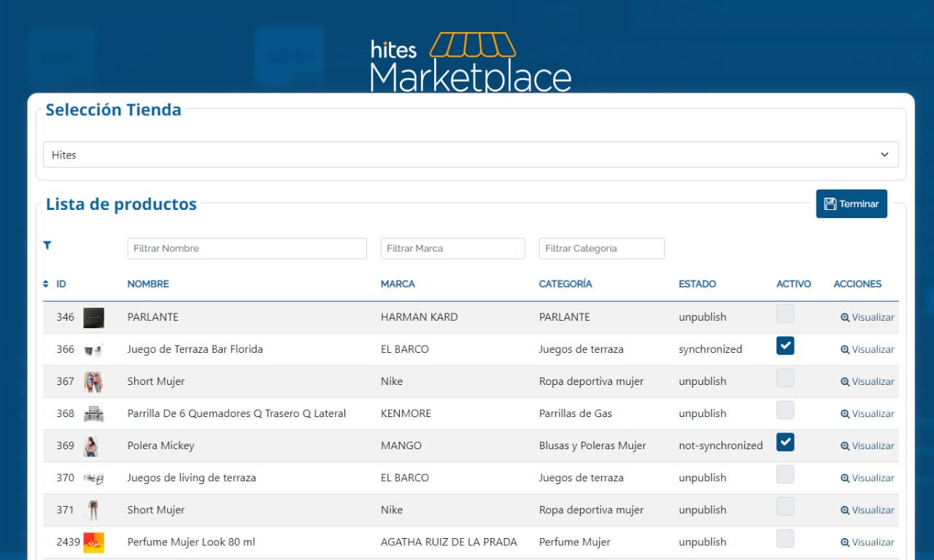The width and height of the screenshot is (934, 560).
Task: Focus the Filtrar Categoria field
Action: [601, 248]
